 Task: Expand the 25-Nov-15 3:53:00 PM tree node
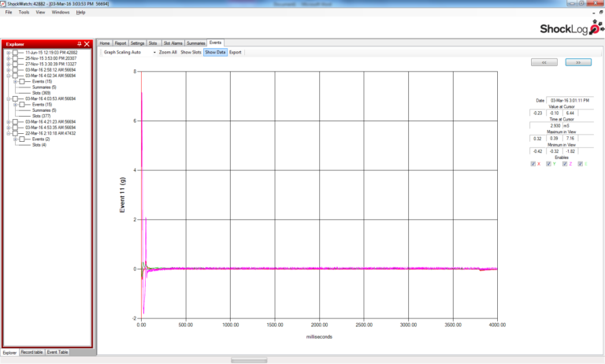[9, 58]
